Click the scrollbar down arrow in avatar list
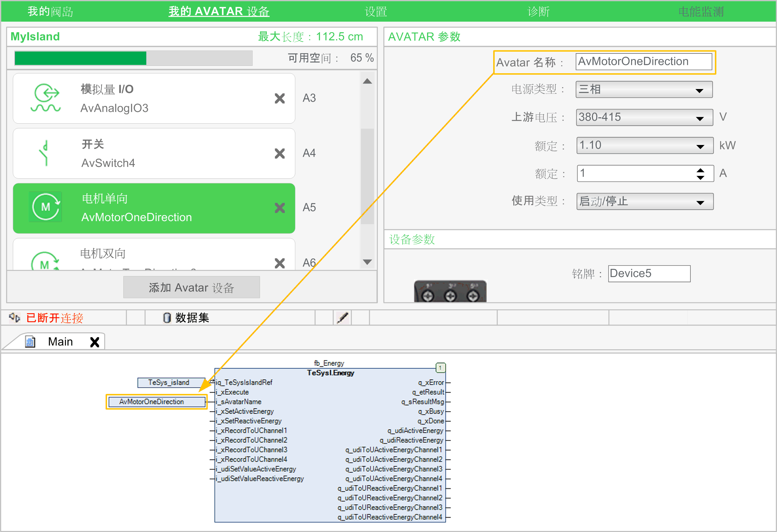This screenshot has width=777, height=532. [367, 262]
